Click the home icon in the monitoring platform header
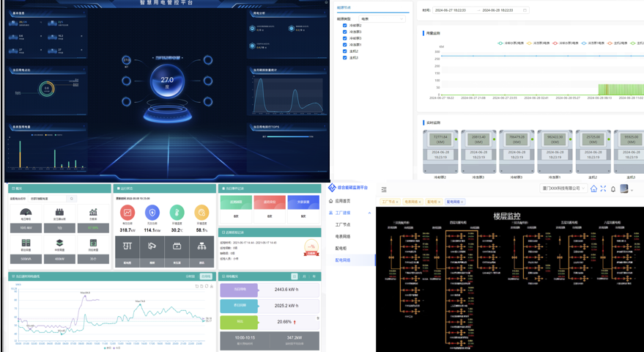Screen dimensions: 644x352 point(593,188)
